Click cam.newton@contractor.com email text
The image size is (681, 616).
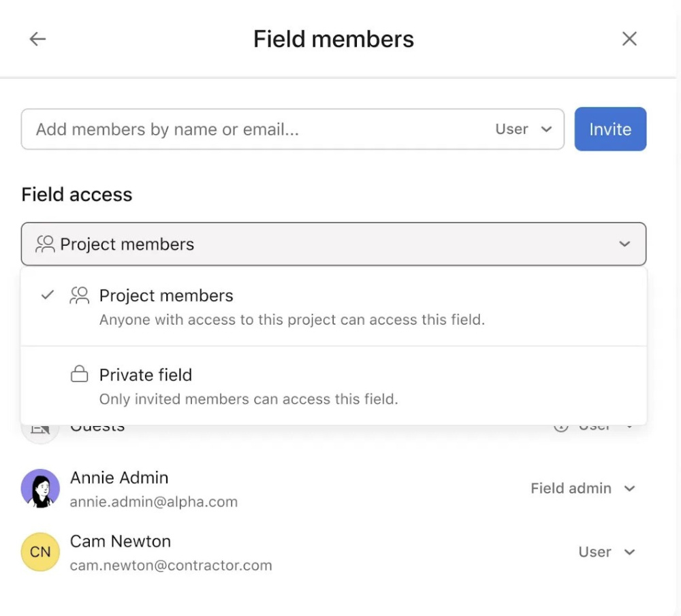[171, 565]
